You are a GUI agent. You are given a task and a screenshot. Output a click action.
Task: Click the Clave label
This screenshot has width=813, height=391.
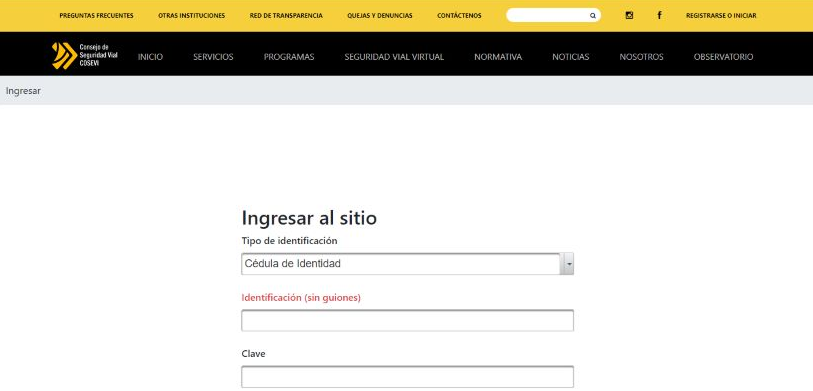click(254, 354)
